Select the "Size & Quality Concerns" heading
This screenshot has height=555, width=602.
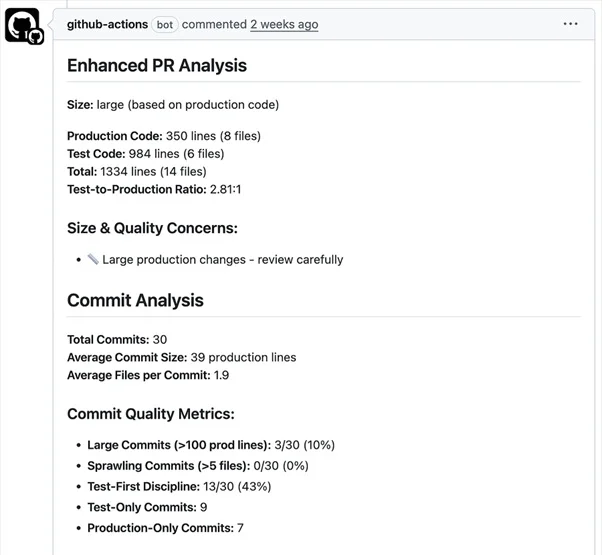(152, 228)
